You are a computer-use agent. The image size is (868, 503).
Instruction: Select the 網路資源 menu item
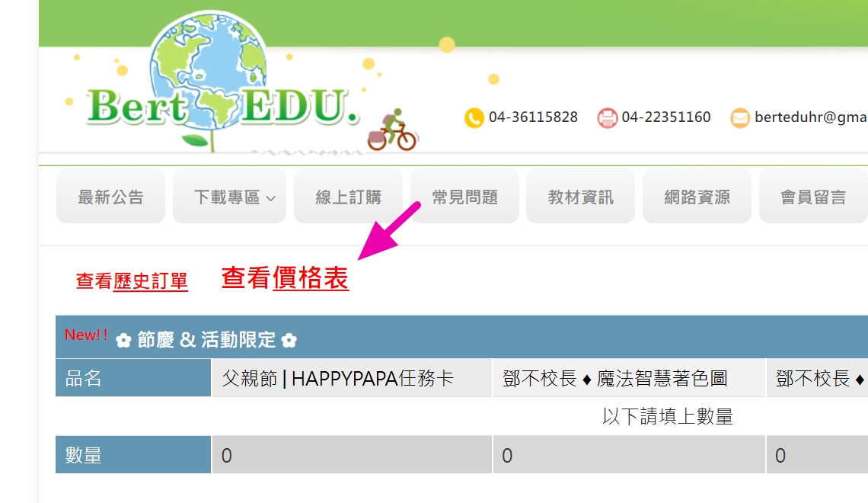tap(697, 197)
